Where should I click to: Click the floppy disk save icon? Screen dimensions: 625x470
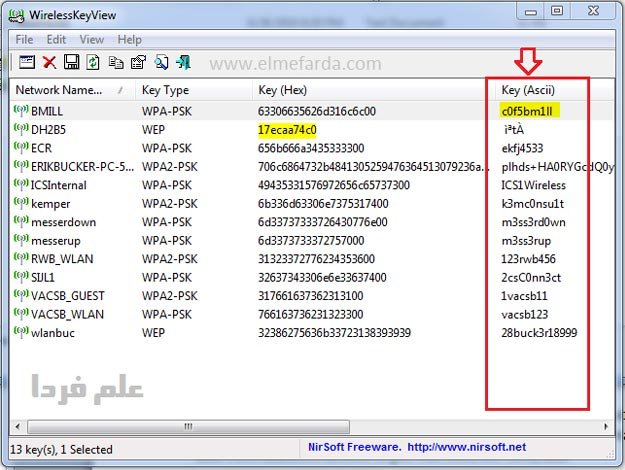point(71,62)
